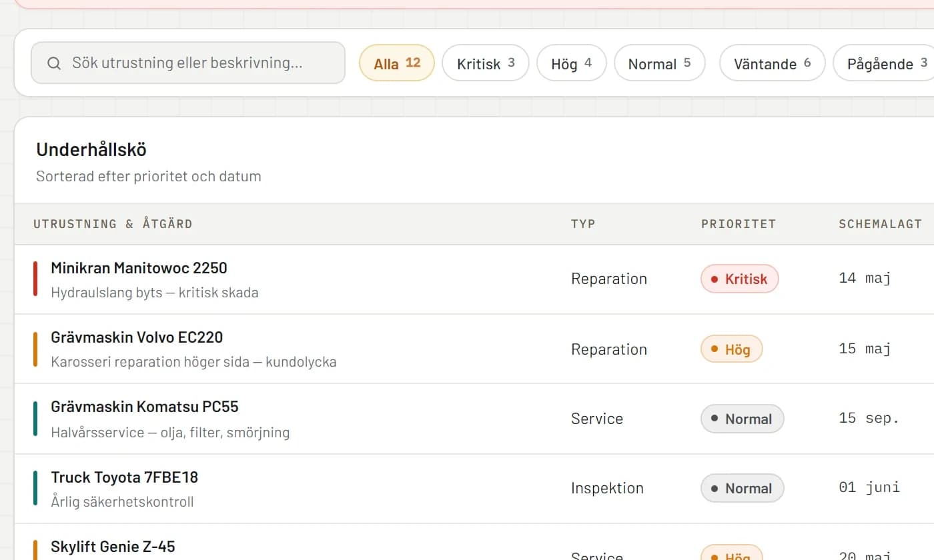The height and width of the screenshot is (560, 934).
Task: Click the search magnifier icon
Action: (x=54, y=63)
